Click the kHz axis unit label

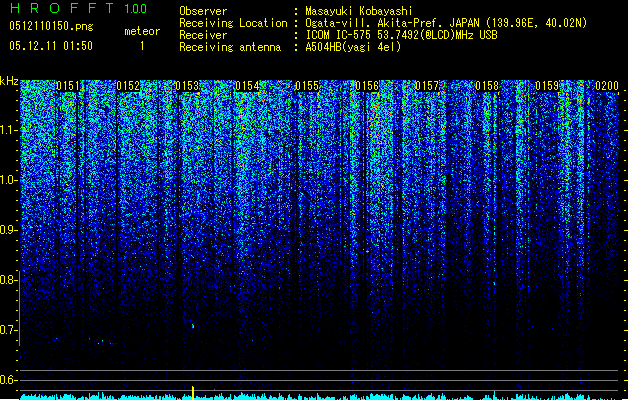tap(9, 81)
